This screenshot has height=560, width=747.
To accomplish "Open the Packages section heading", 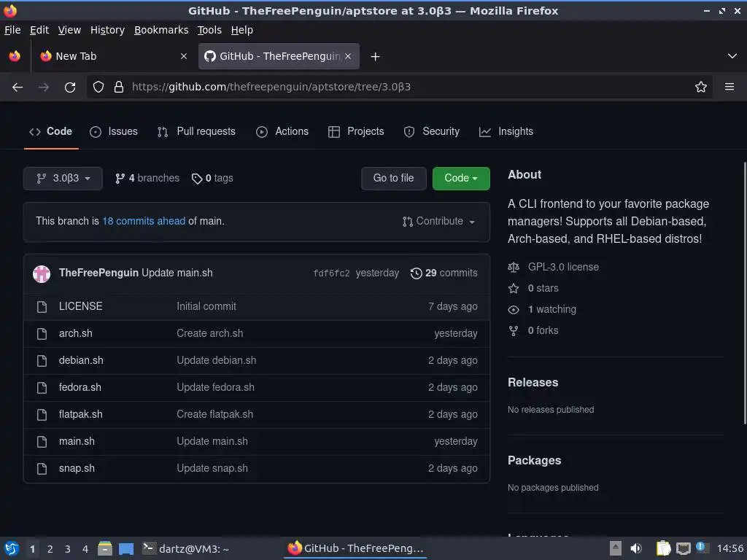I will (x=534, y=461).
